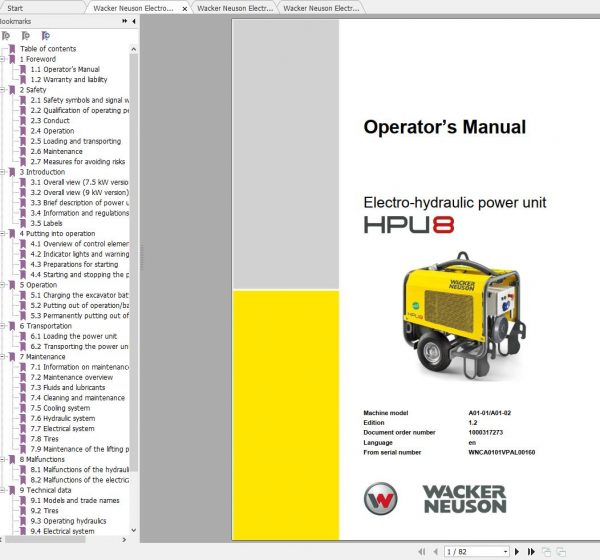
Task: Collapse the 1 Foreword bookmark node
Action: [x=2, y=59]
